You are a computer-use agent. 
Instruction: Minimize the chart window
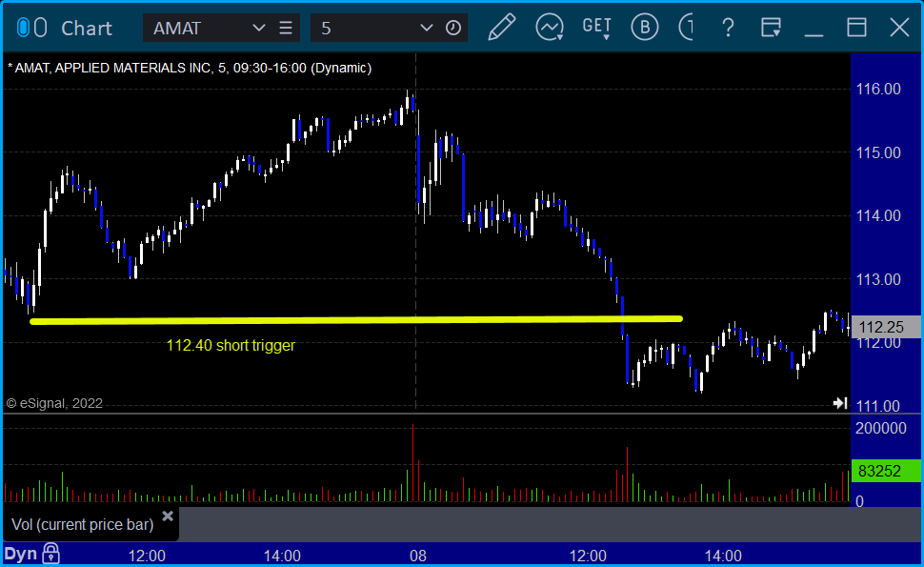click(814, 34)
